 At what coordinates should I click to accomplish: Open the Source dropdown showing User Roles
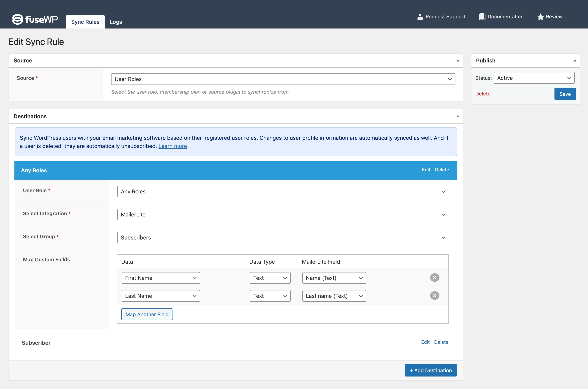coord(283,79)
